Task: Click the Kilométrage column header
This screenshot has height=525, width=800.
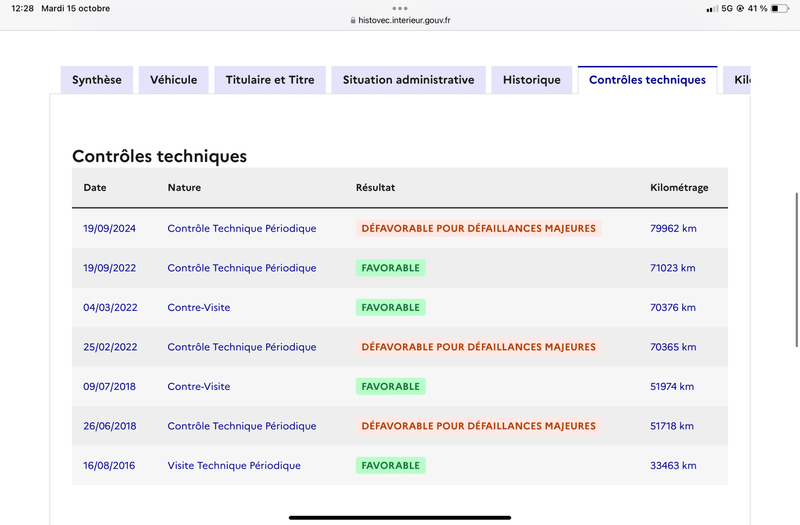Action: click(679, 187)
